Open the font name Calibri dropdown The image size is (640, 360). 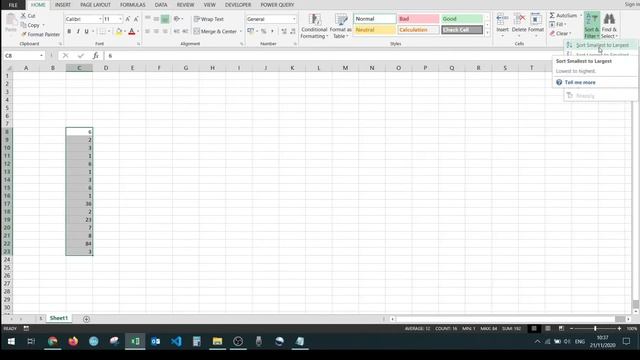tap(100, 19)
